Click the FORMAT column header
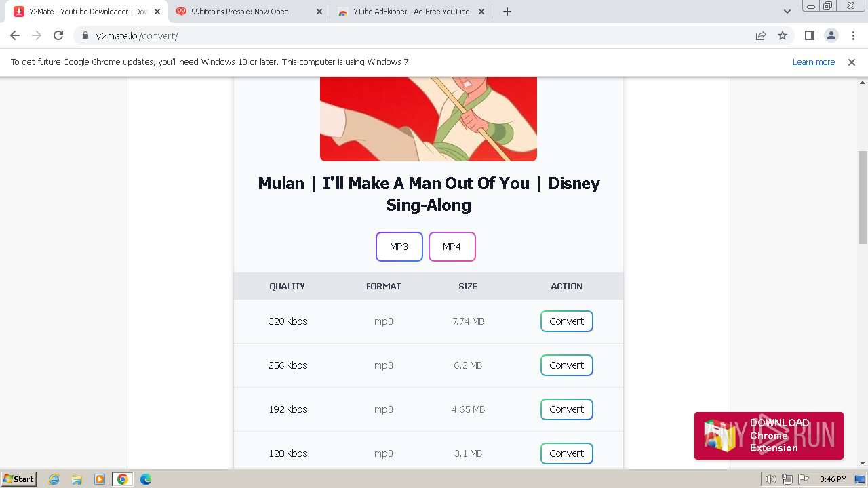The width and height of the screenshot is (868, 488). [384, 286]
